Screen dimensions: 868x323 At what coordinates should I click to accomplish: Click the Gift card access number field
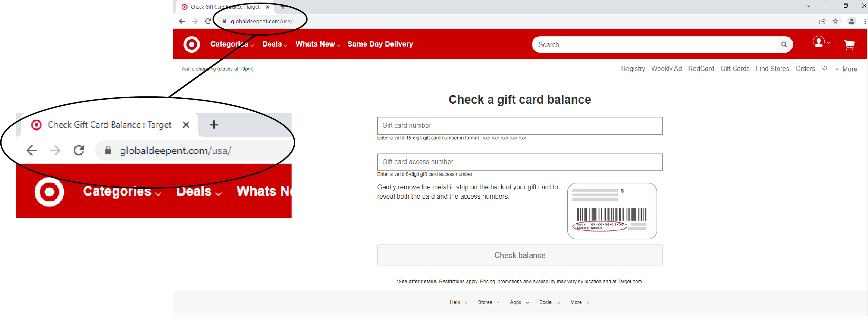(520, 162)
